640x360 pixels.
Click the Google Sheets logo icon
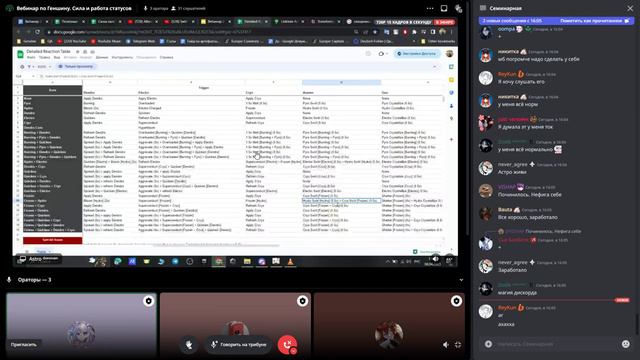20,54
